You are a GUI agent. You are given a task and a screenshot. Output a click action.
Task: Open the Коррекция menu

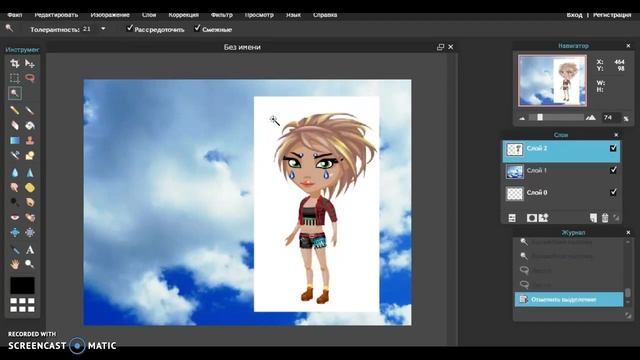184,15
